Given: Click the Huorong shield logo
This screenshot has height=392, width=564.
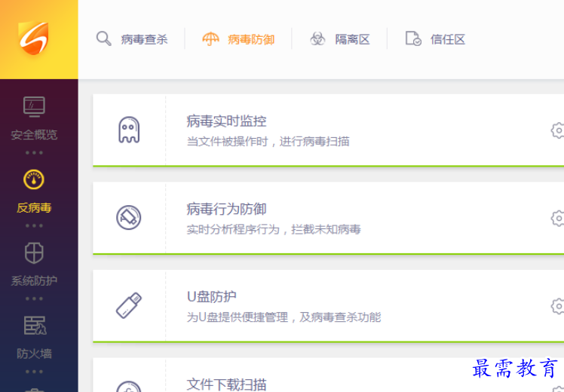Looking at the screenshot, I should click(33, 38).
